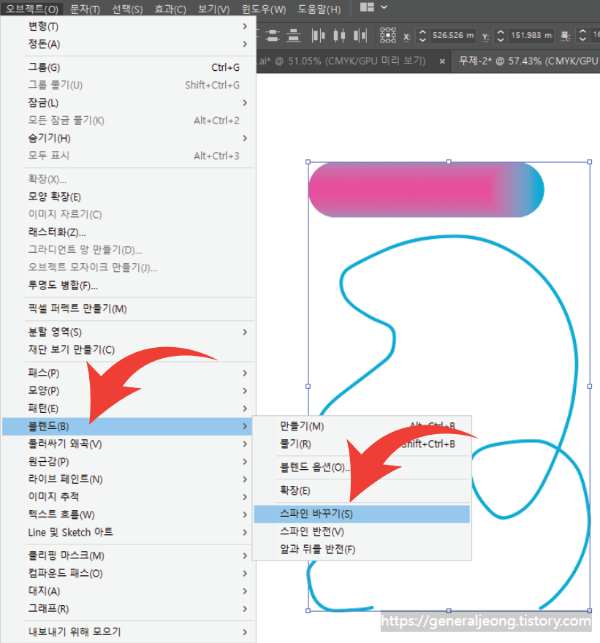
Task: Open the 클리핑 마스크(M) submenu
Action: 129,556
